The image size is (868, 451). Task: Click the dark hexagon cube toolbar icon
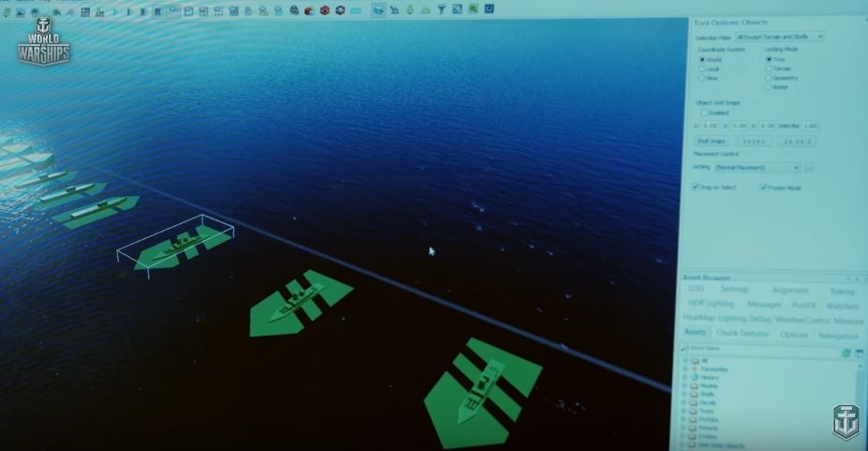pyautogui.click(x=340, y=10)
